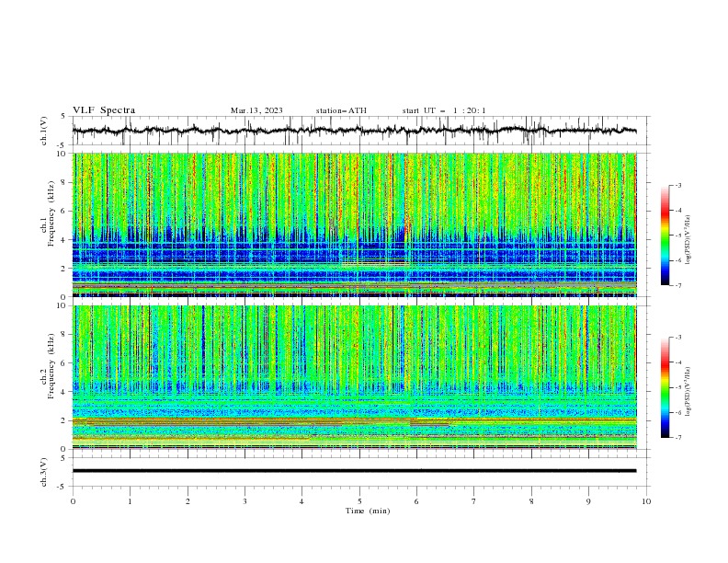This screenshot has width=728, height=563.
Task: Click the ch.1 spectrogram color scale bar
Action: [665, 236]
